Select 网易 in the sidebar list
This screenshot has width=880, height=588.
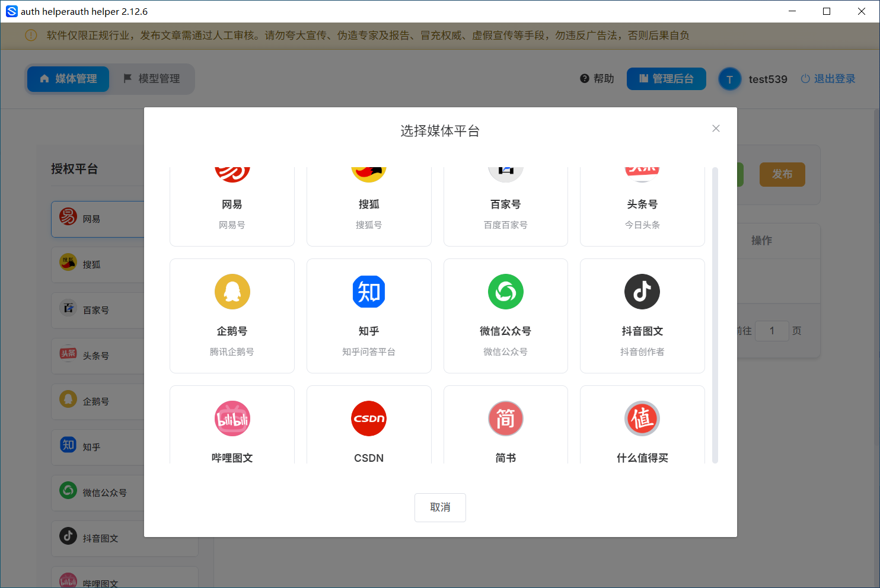click(x=98, y=219)
